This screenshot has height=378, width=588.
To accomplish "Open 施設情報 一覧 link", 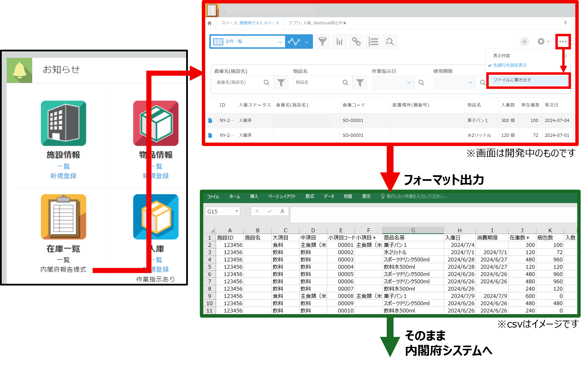I will pyautogui.click(x=63, y=166).
